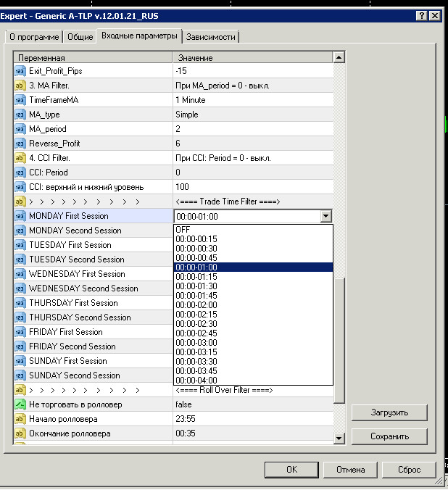Click the Загрузить button

click(x=389, y=412)
